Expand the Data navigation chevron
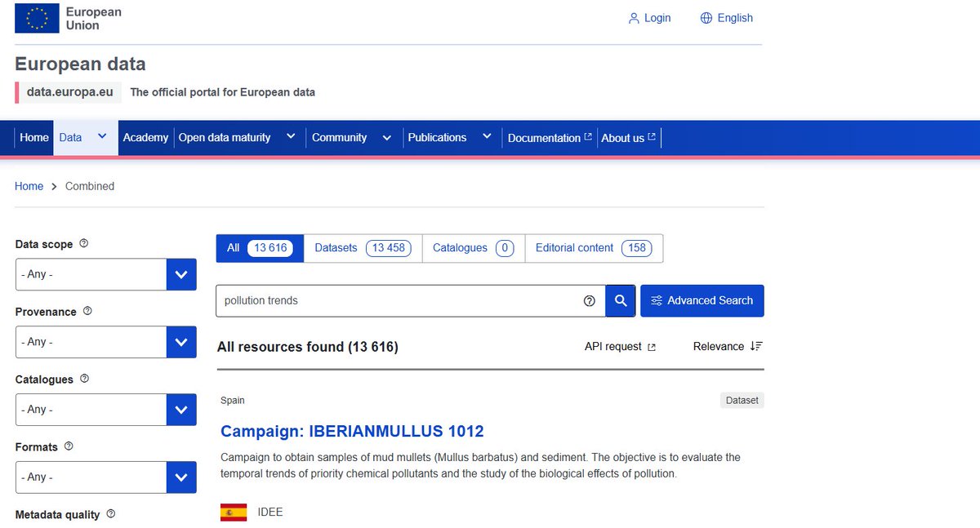980x528 pixels. [102, 137]
